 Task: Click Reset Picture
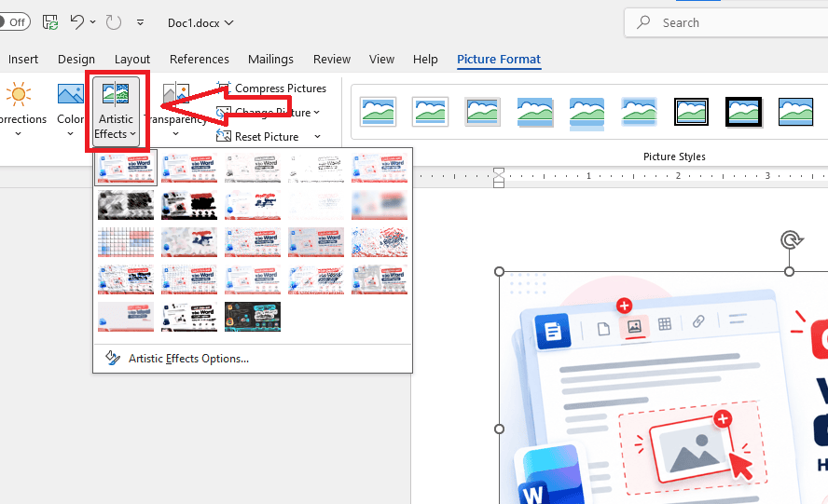(257, 137)
